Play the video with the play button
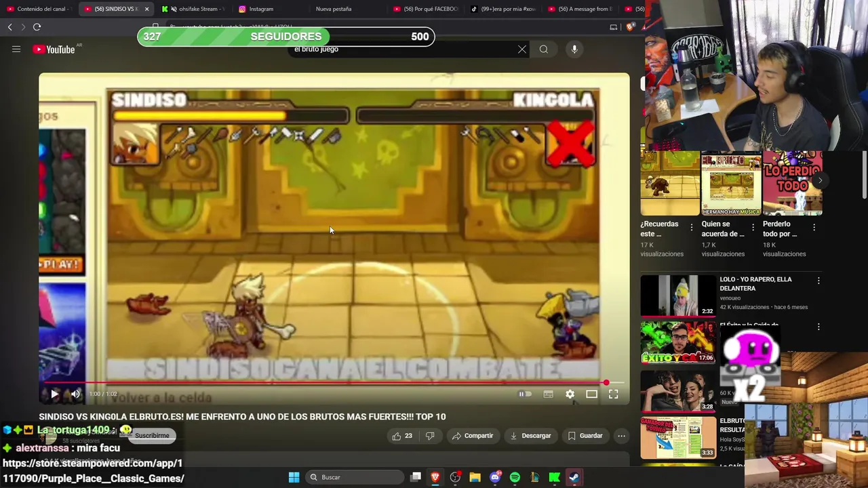This screenshot has height=488, width=868. coord(54,394)
